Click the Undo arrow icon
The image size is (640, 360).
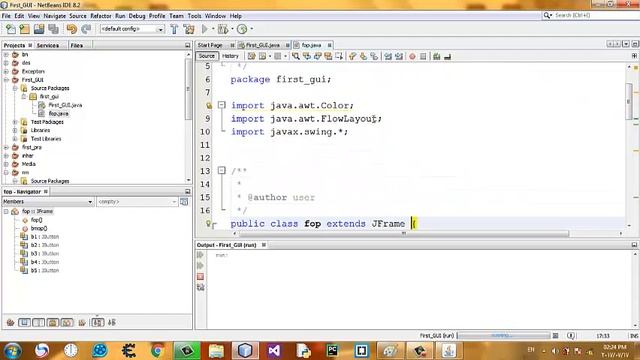[71, 29]
